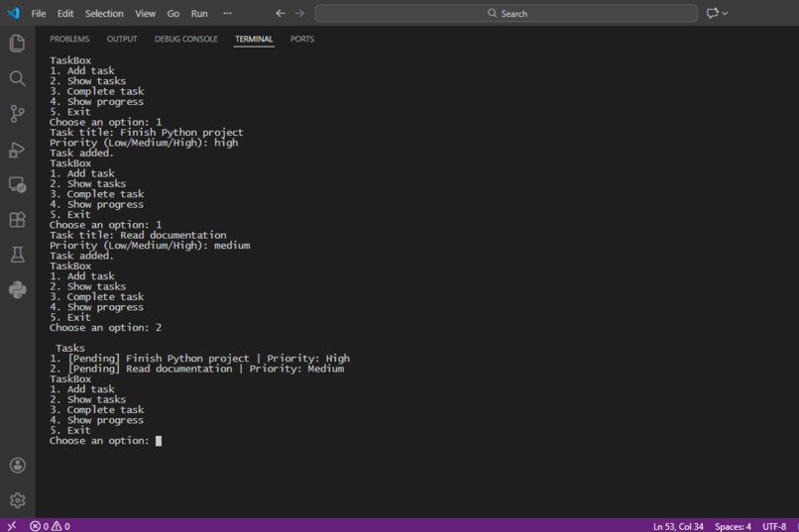Image resolution: width=799 pixels, height=532 pixels.
Task: Click the 'Priority (Low/Medium/High): high' line
Action: point(144,143)
